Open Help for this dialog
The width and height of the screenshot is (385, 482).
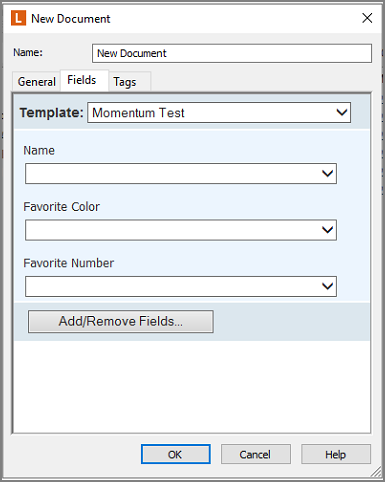336,454
